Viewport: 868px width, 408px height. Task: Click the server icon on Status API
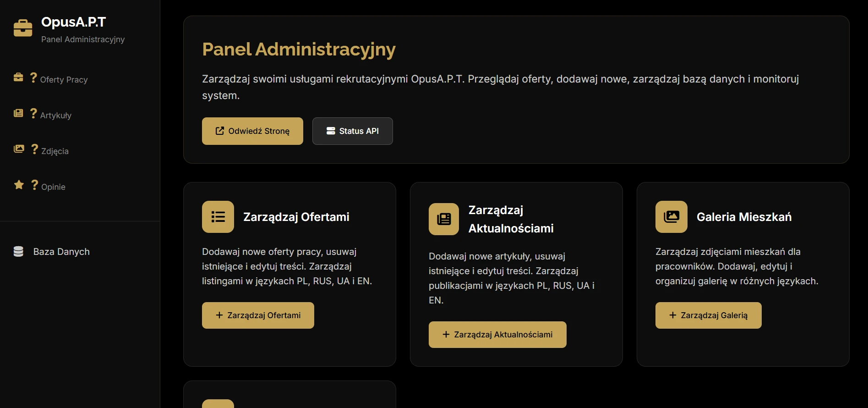331,131
